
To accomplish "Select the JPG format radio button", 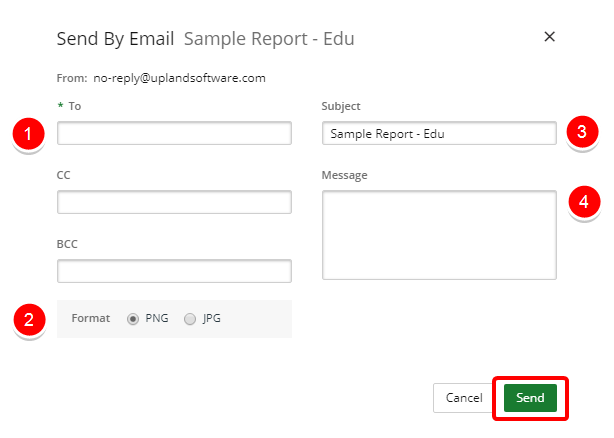I will coord(190,319).
